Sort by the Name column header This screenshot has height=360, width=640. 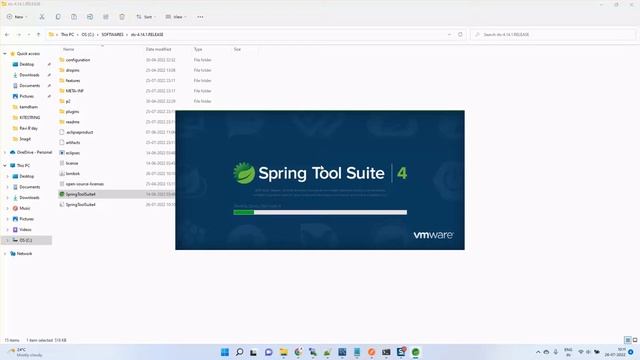pos(69,49)
